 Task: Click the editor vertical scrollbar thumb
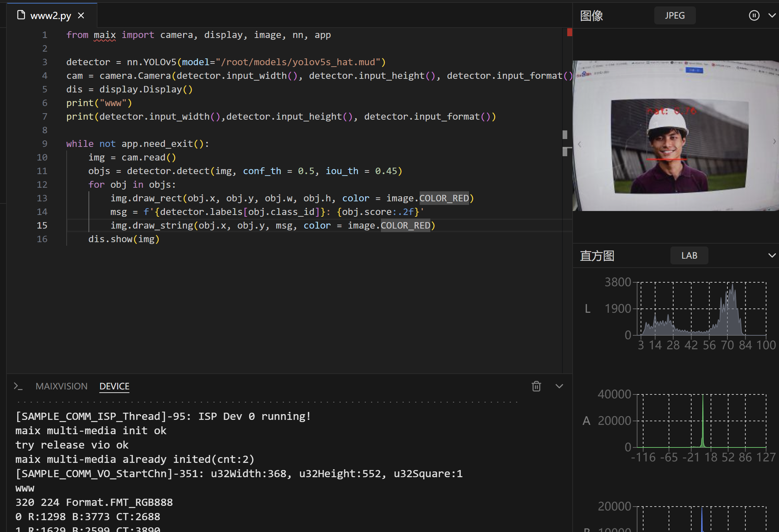565,135
